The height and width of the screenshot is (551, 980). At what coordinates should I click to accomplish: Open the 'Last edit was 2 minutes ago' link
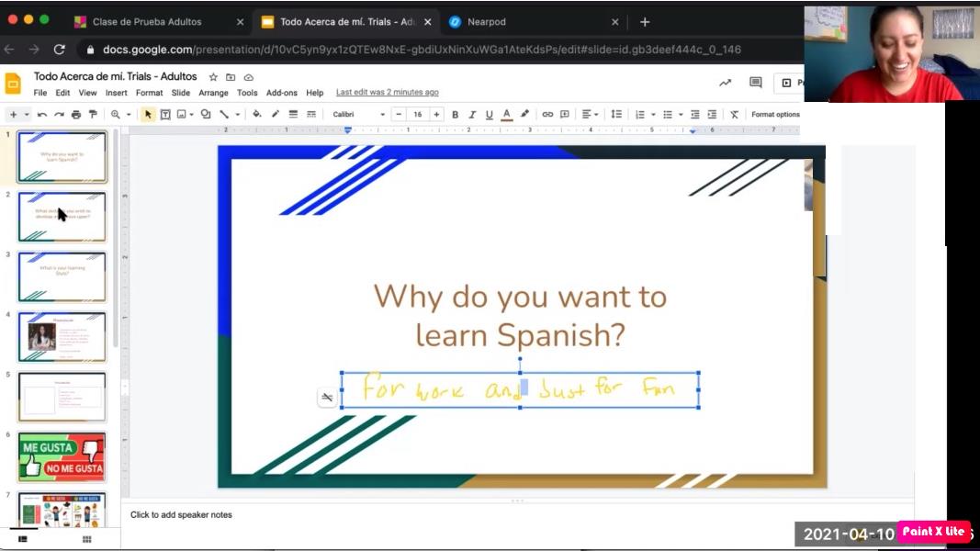pos(387,93)
